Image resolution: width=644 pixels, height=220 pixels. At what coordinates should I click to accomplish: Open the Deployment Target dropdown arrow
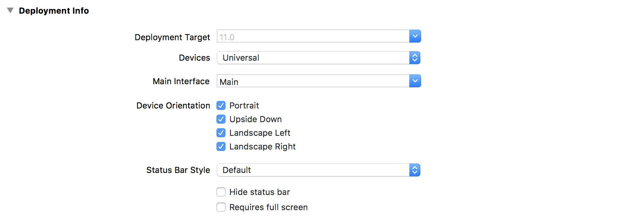pos(415,36)
